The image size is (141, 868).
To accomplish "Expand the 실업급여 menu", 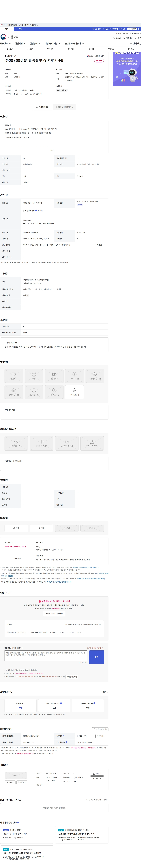I will tap(35, 44).
